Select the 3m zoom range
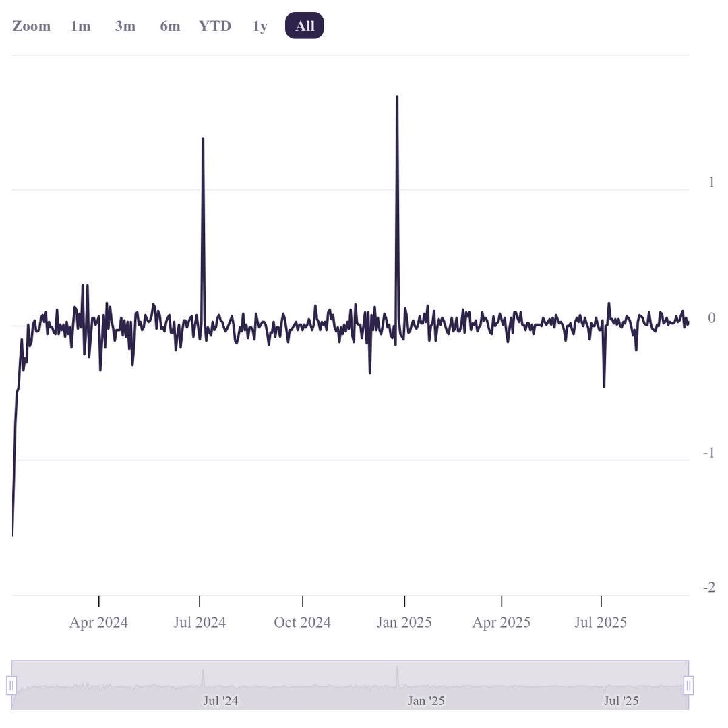728x728 pixels. tap(125, 26)
